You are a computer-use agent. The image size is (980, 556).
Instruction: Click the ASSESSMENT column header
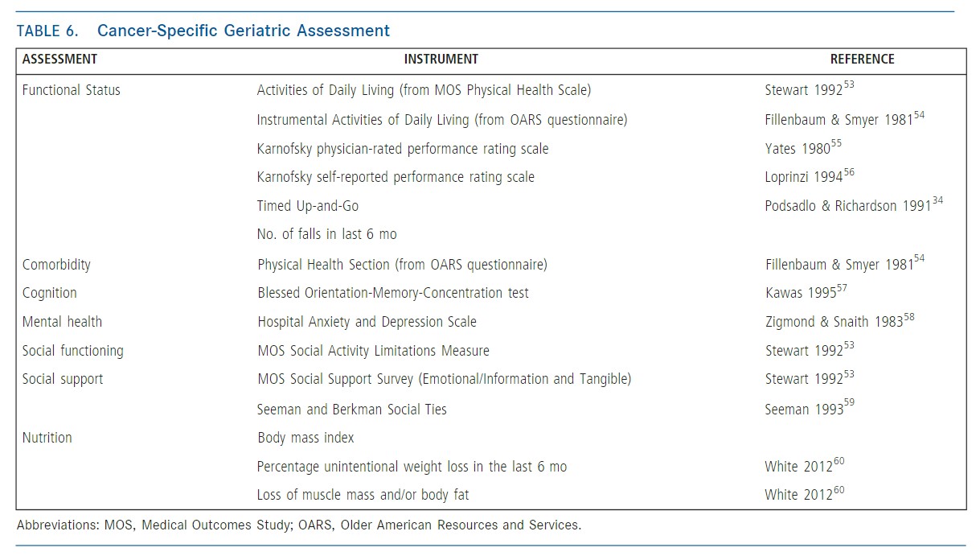click(59, 59)
